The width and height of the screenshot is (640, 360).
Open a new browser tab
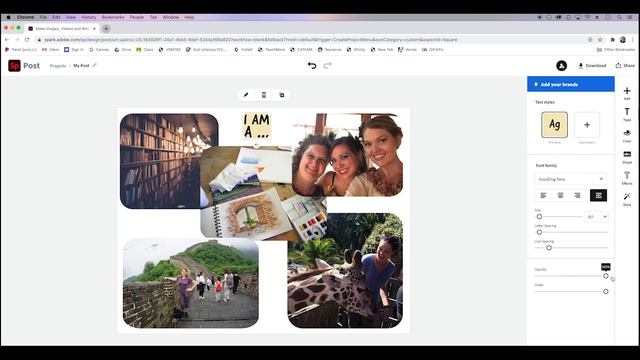coord(106,29)
